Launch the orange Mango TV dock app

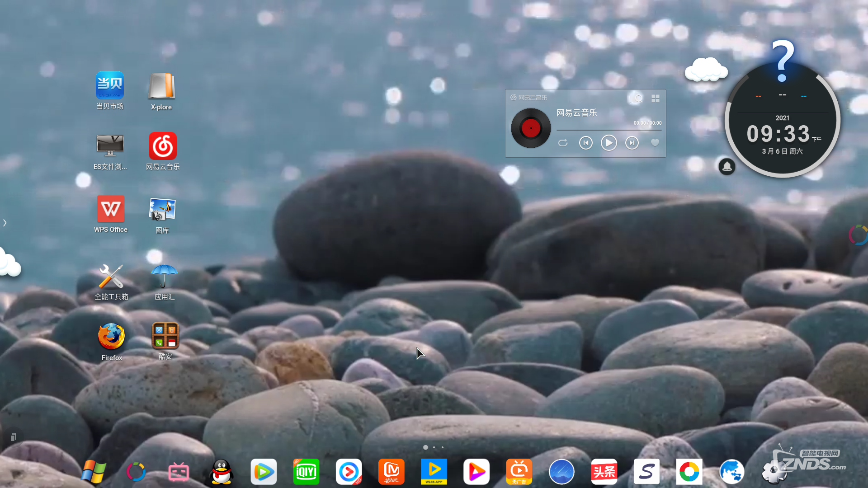point(391,472)
